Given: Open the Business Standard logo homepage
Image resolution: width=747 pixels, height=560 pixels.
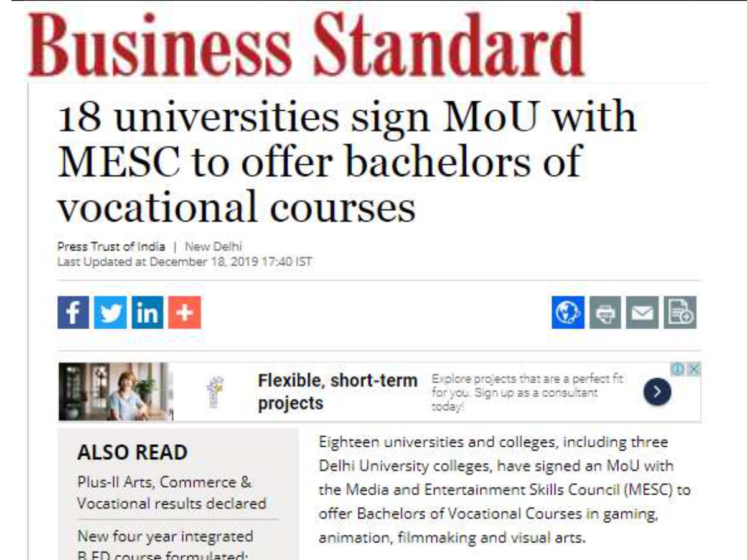Looking at the screenshot, I should click(305, 44).
